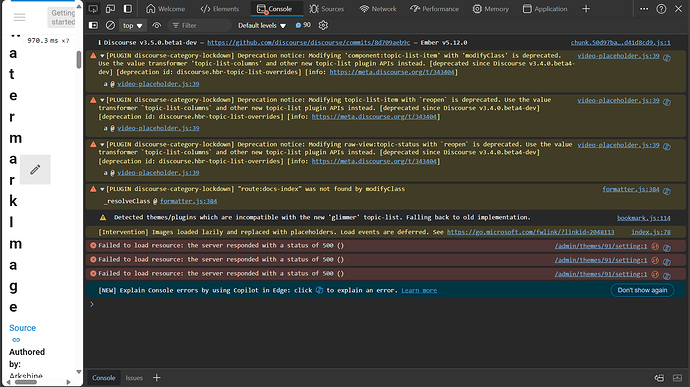This screenshot has height=387, width=690.
Task: Switch to the Network tab
Action: (x=378, y=9)
